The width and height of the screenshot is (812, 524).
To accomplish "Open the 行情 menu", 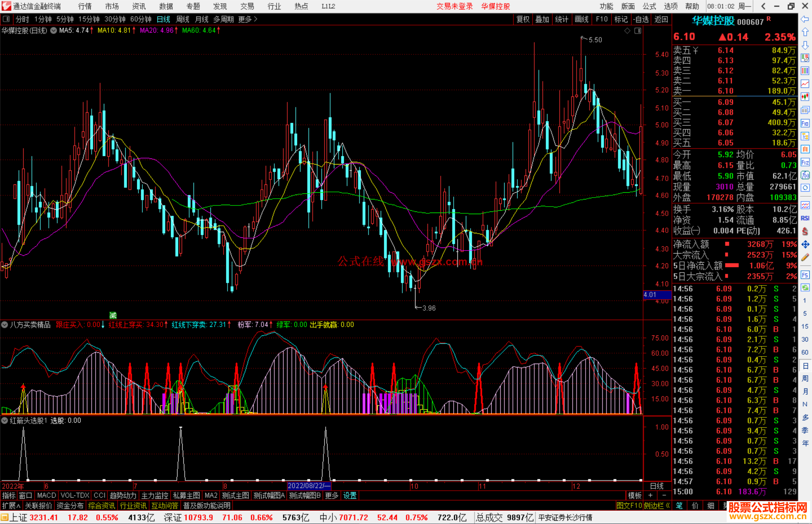I will pyautogui.click(x=85, y=6).
